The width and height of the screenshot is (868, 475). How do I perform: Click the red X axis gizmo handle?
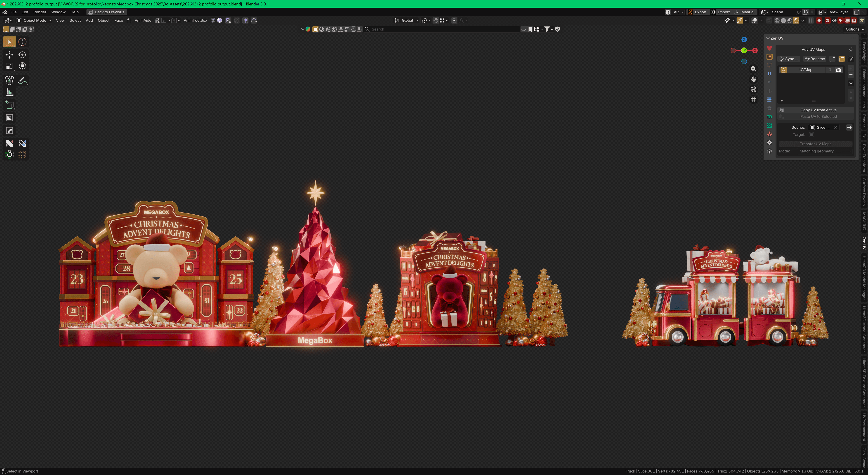[755, 51]
